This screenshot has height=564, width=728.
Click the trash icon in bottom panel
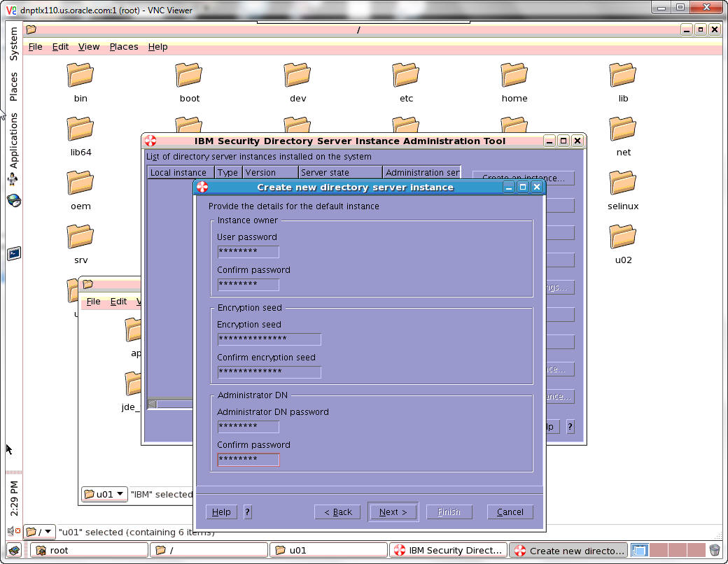[715, 551]
